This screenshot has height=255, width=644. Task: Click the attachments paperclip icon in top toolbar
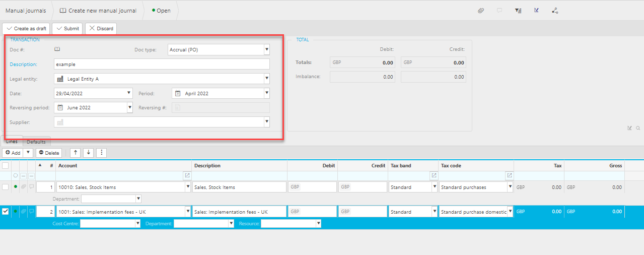(481, 11)
